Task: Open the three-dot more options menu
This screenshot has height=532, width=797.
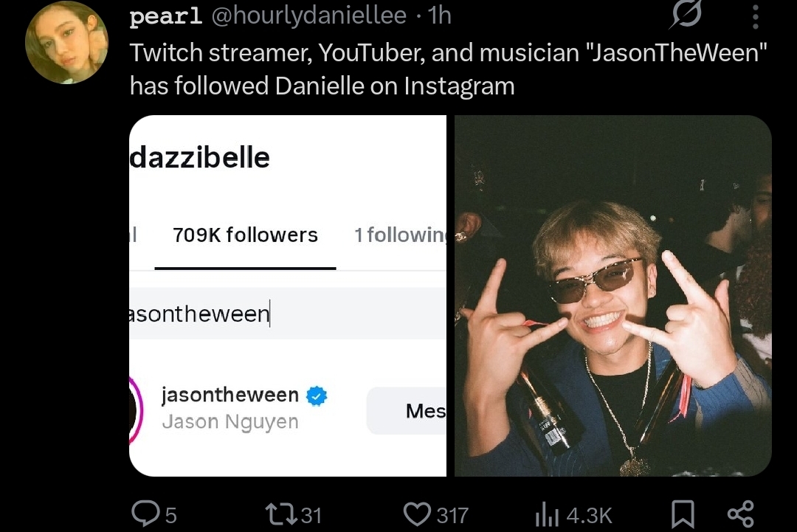Action: [756, 17]
